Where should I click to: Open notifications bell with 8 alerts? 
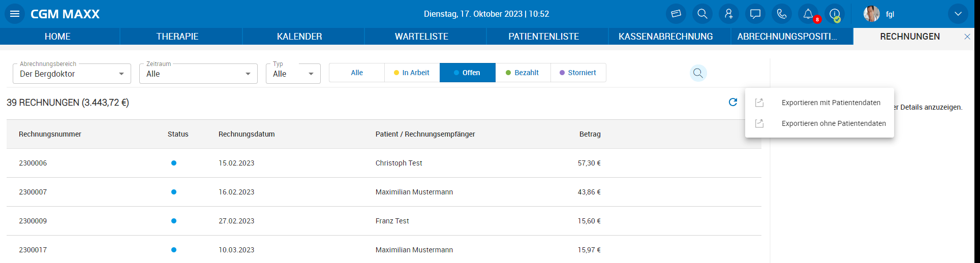[x=808, y=14]
